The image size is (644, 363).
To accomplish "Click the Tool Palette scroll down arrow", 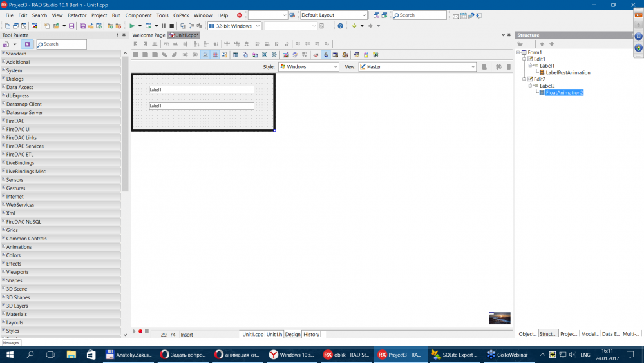I will point(126,335).
